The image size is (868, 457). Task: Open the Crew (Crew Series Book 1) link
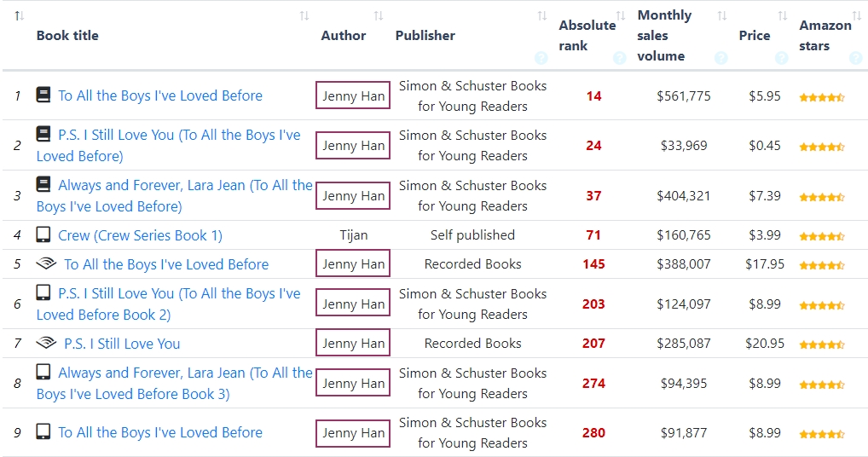pyautogui.click(x=140, y=235)
